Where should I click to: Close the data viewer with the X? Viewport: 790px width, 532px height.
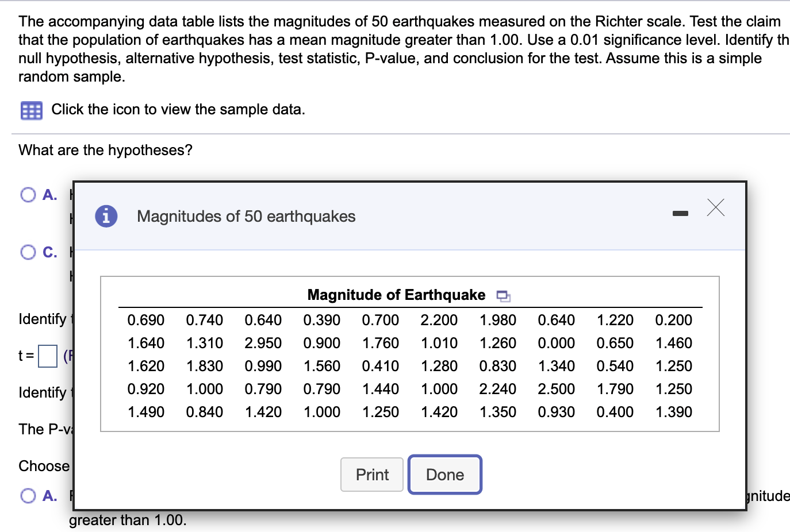click(715, 208)
